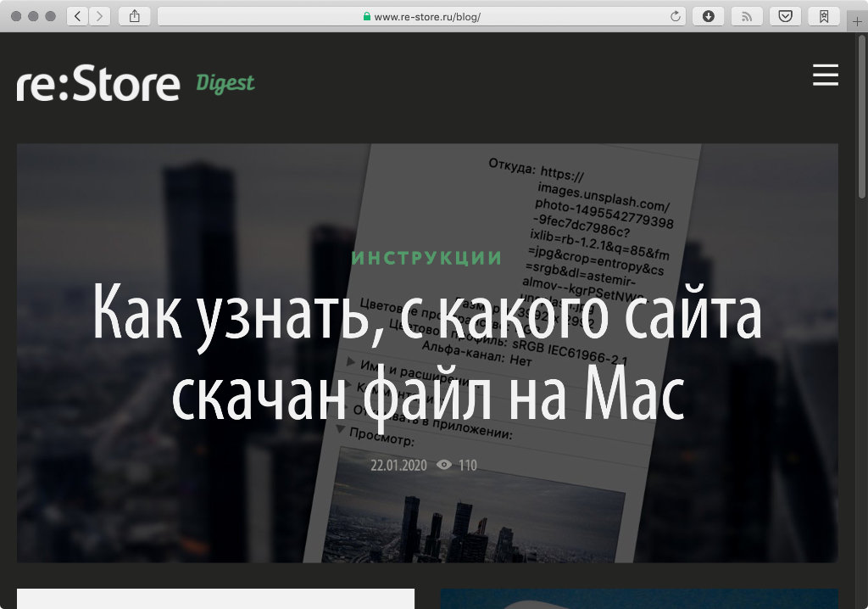Click the eye views icon under the title

pos(443,465)
